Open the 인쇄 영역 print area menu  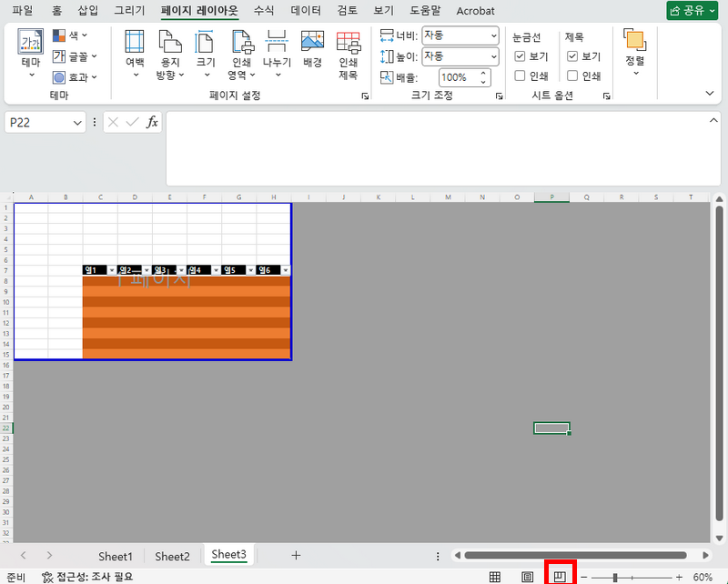(241, 54)
